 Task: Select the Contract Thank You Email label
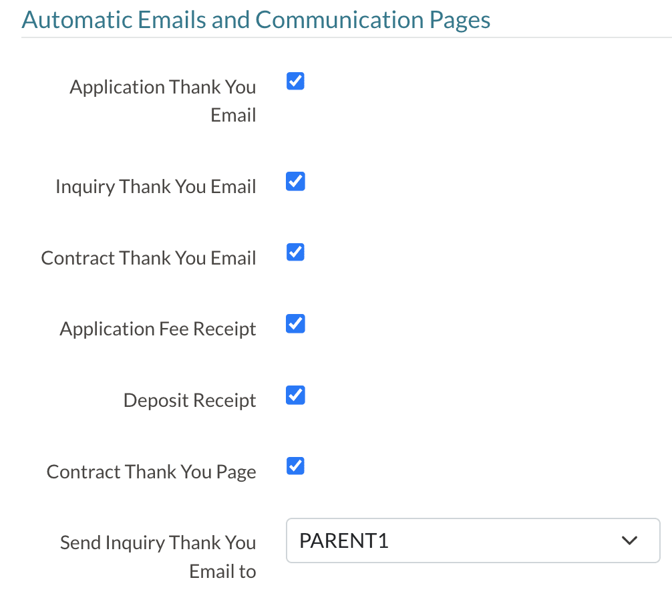point(148,258)
